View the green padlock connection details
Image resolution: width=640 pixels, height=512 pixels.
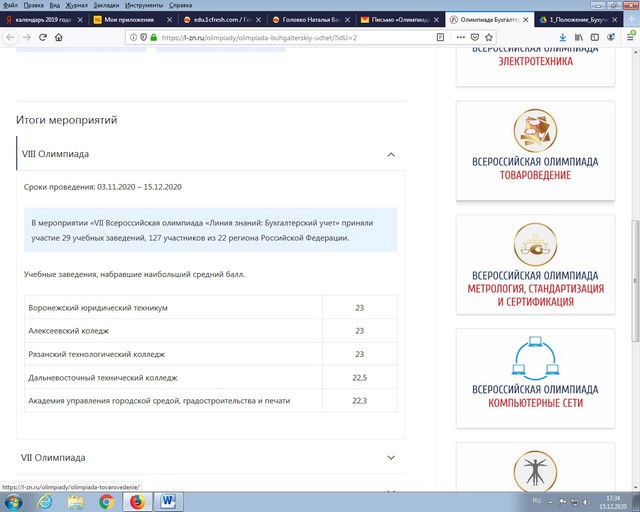pyautogui.click(x=153, y=38)
